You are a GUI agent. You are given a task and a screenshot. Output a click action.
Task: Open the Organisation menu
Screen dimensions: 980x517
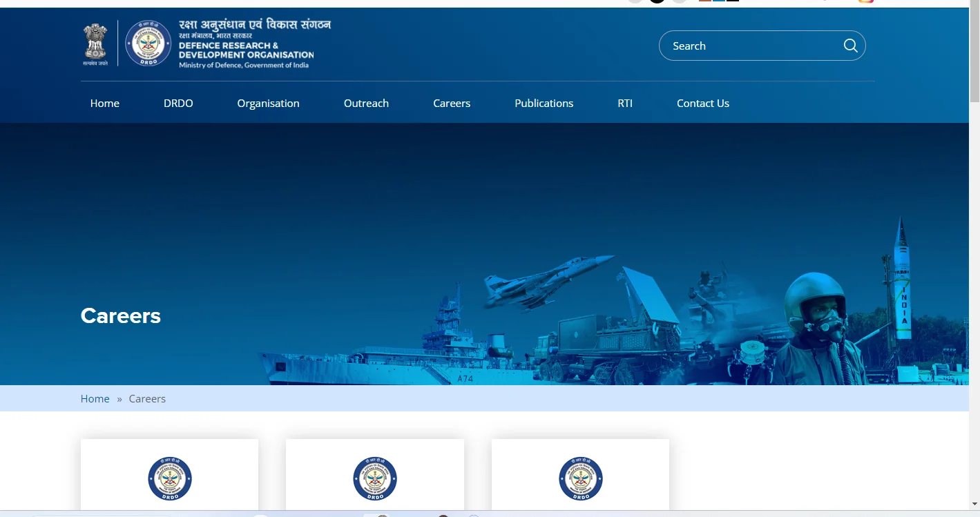coord(268,103)
